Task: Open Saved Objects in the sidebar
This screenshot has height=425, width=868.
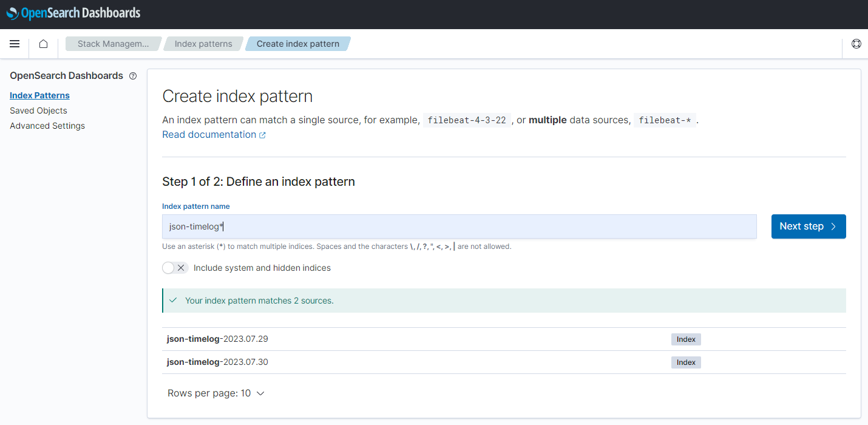Action: (x=38, y=110)
